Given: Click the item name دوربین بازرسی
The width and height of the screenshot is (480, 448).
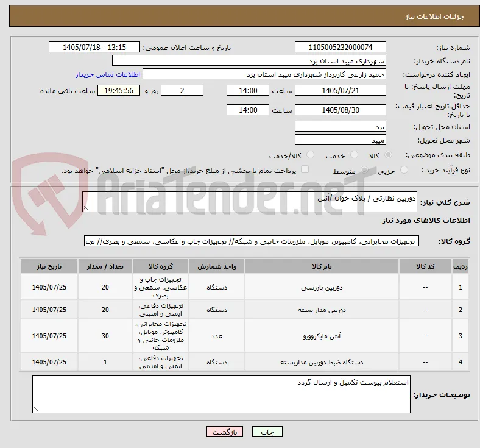Looking at the screenshot, I should coord(322,288).
